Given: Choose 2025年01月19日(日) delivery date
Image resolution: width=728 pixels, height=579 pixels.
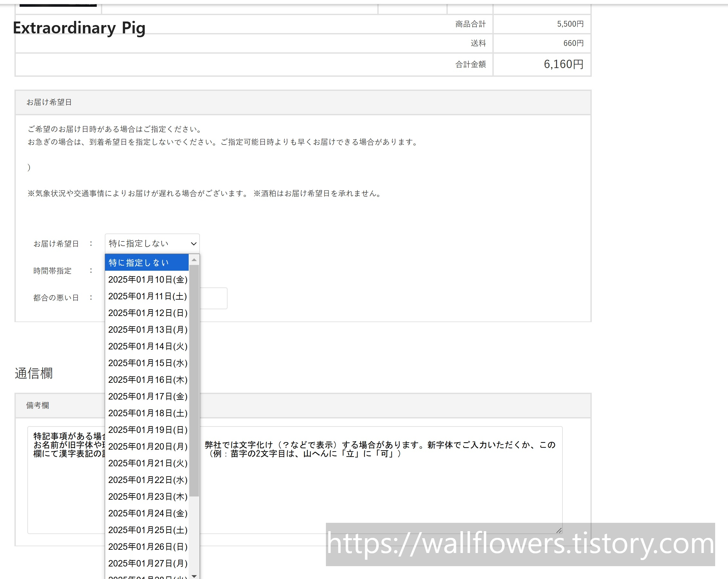Looking at the screenshot, I should [x=147, y=430].
